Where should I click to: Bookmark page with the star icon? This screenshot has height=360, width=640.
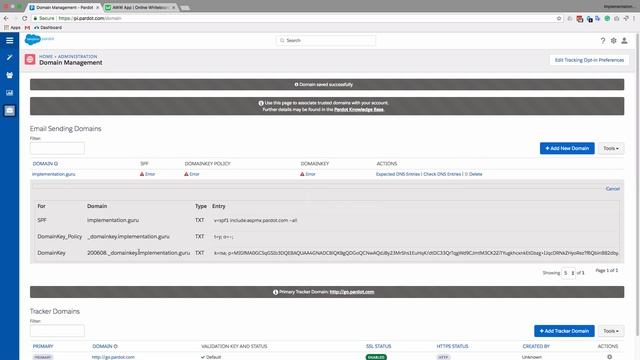point(559,18)
